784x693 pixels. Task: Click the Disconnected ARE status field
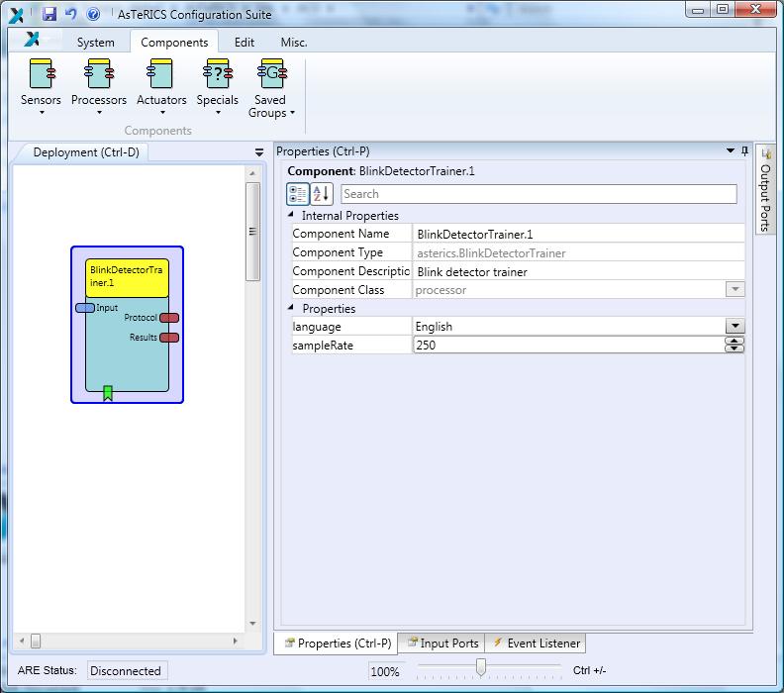click(127, 670)
